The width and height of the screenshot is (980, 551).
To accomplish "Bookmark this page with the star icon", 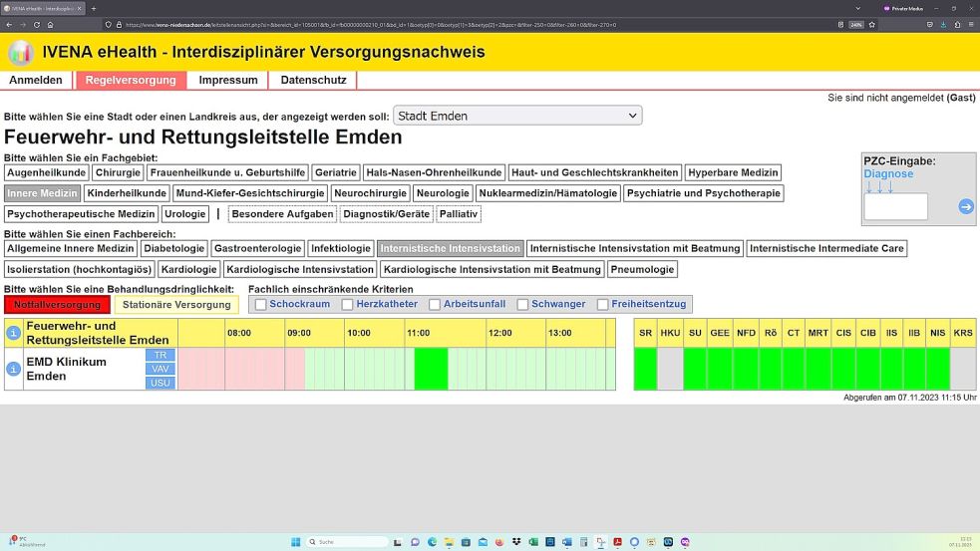I will click(x=872, y=25).
